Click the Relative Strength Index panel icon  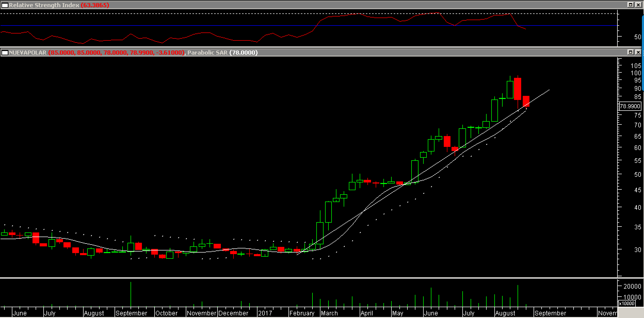click(5, 5)
